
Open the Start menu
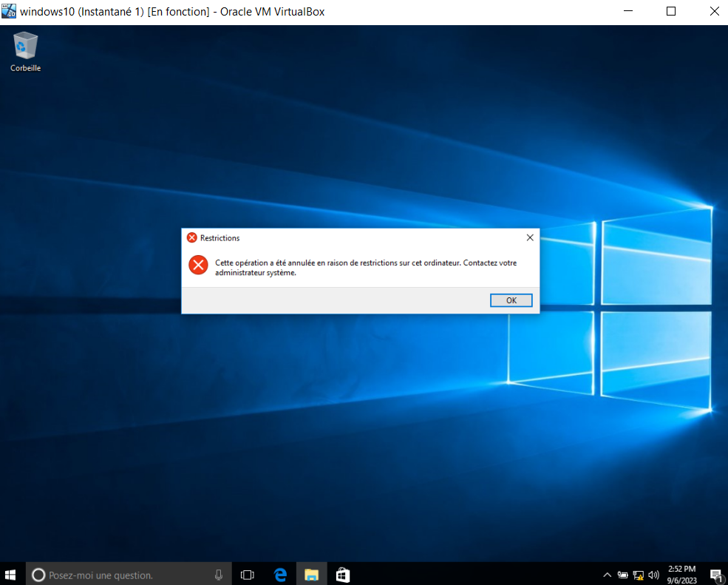tap(10, 574)
